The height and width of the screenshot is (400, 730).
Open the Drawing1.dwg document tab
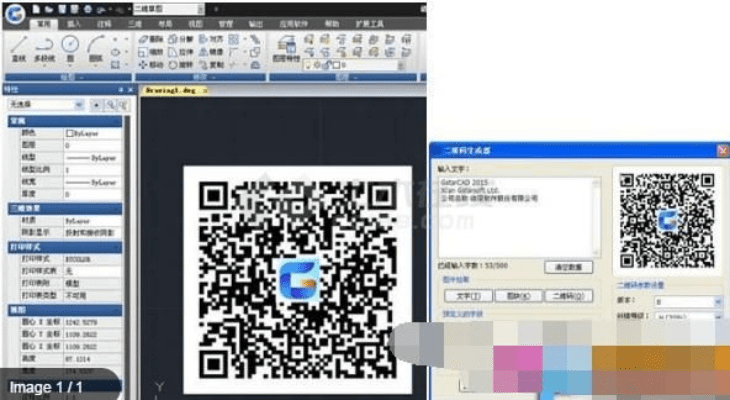[172, 89]
